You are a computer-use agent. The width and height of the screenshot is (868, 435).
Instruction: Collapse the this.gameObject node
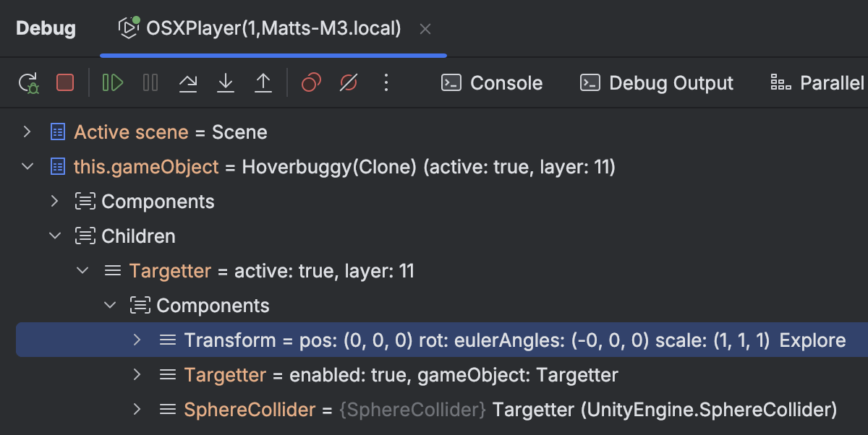coord(27,167)
